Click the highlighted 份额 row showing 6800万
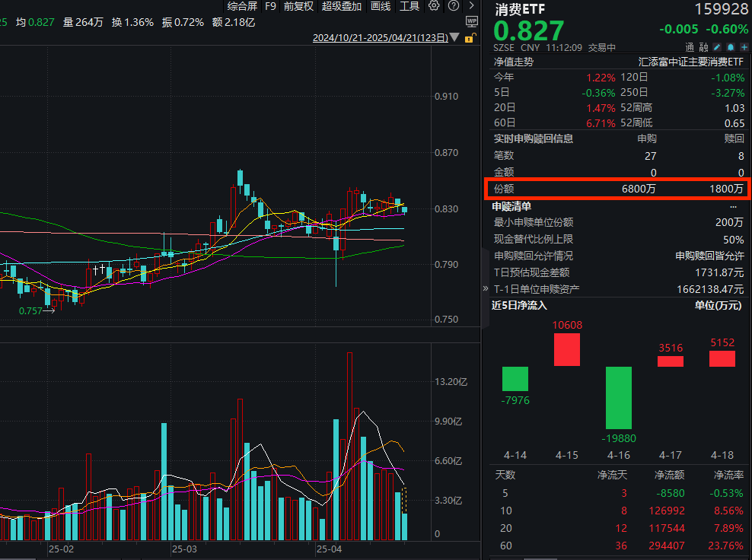The width and height of the screenshot is (752, 560). coord(617,189)
